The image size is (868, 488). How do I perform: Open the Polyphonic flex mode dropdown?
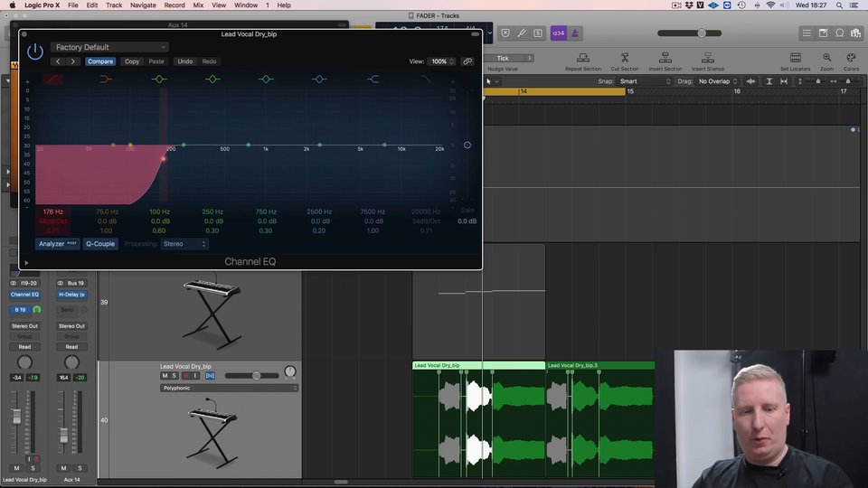(229, 388)
